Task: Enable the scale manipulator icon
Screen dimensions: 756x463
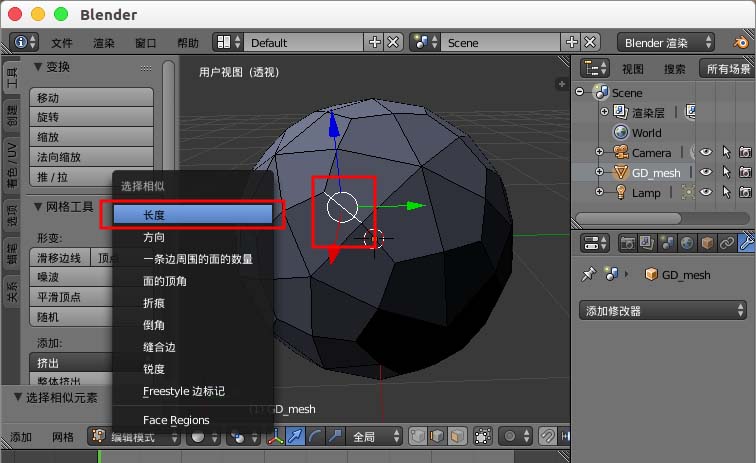Action: coord(335,436)
